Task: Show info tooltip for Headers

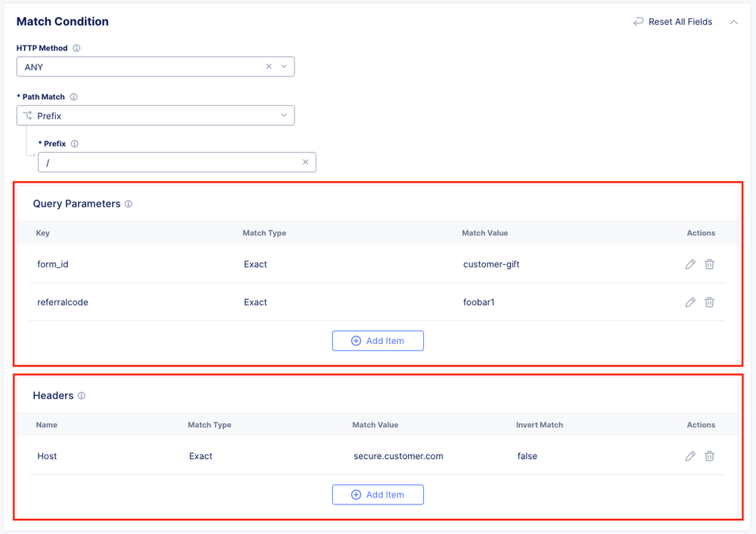Action: (82, 396)
